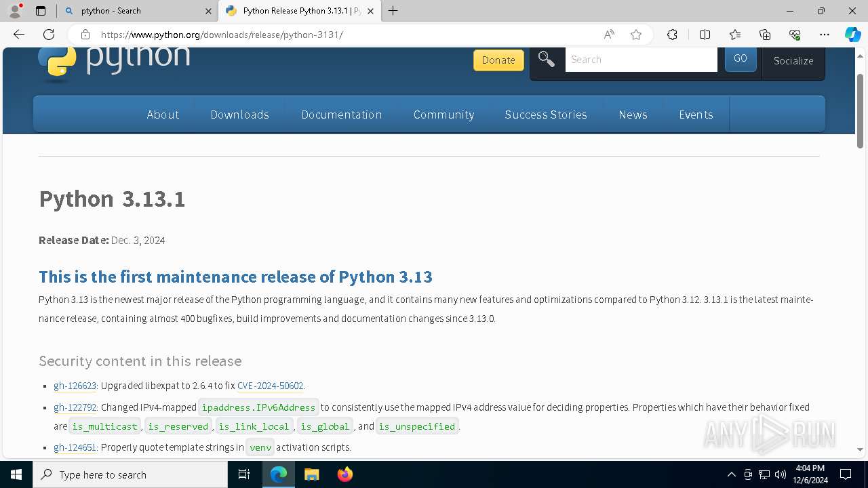Launch Copilot sidebar icon
The width and height of the screenshot is (868, 488).
852,35
